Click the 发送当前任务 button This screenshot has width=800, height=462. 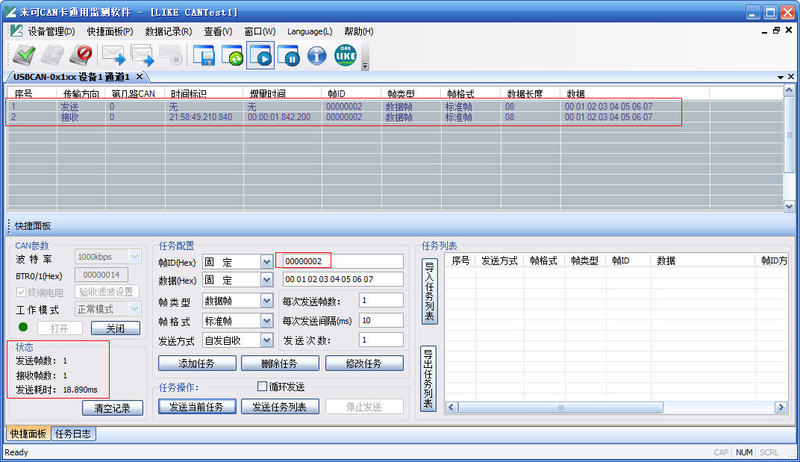pos(196,406)
